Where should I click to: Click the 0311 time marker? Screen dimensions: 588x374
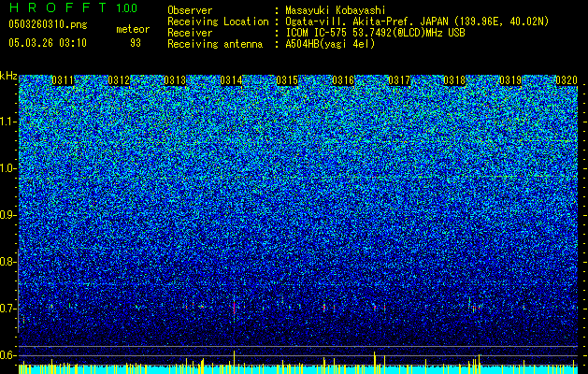click(63, 80)
